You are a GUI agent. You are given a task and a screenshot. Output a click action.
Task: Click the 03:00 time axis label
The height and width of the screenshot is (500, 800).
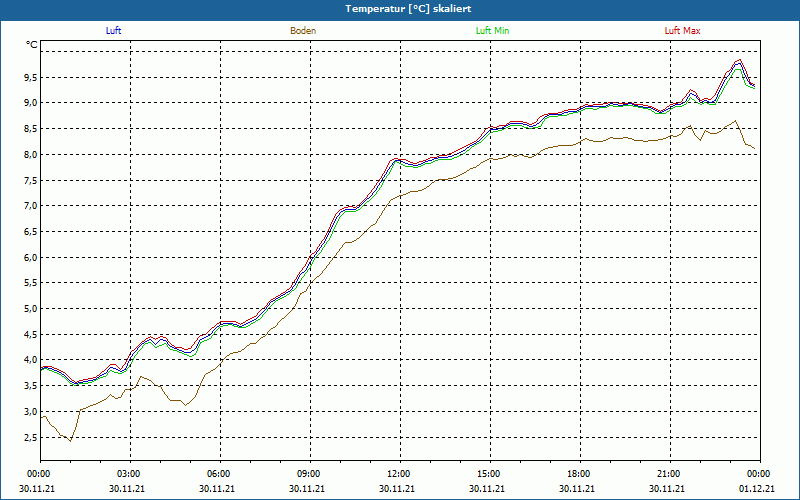tap(130, 474)
